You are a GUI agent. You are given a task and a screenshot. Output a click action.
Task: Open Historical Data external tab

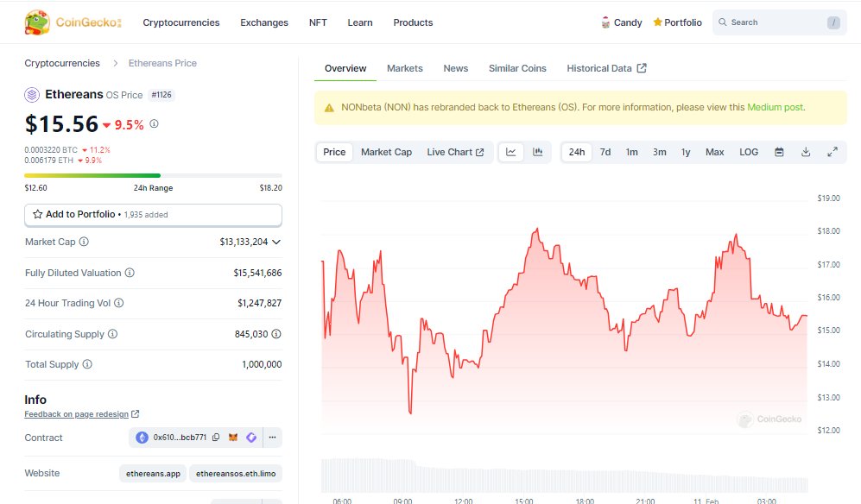point(606,69)
